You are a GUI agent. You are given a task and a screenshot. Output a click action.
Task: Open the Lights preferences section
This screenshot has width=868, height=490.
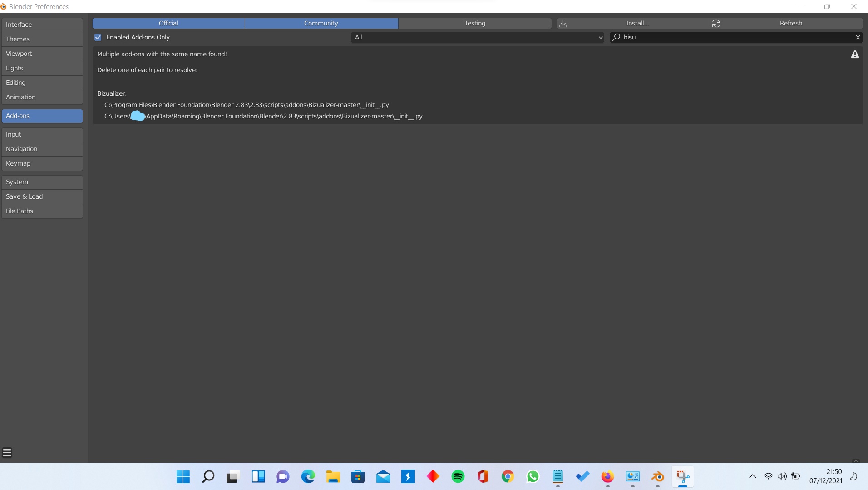pyautogui.click(x=42, y=68)
